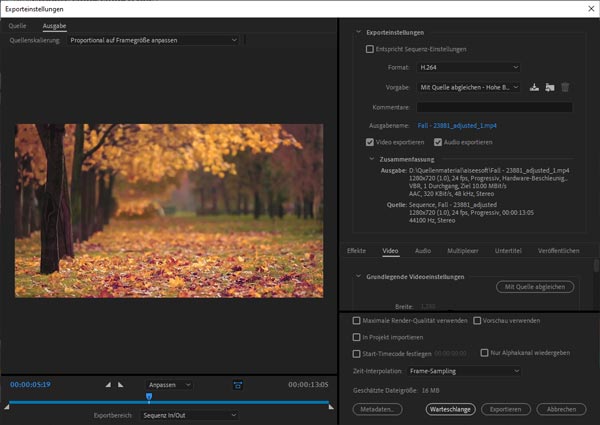This screenshot has width=600, height=425.
Task: Open the Exportbereich Sequenz In/Out dropdown
Action: [190, 415]
